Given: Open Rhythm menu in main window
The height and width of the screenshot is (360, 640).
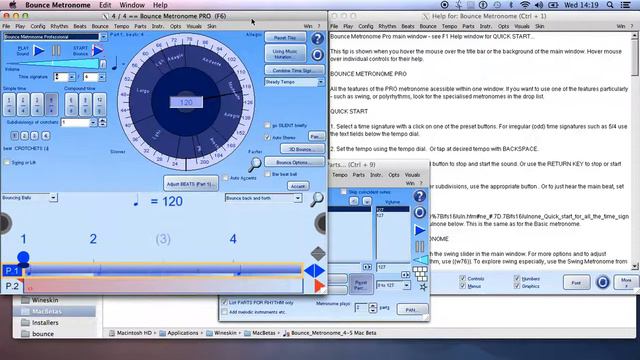Looking at the screenshot, I should pyautogui.click(x=59, y=26).
